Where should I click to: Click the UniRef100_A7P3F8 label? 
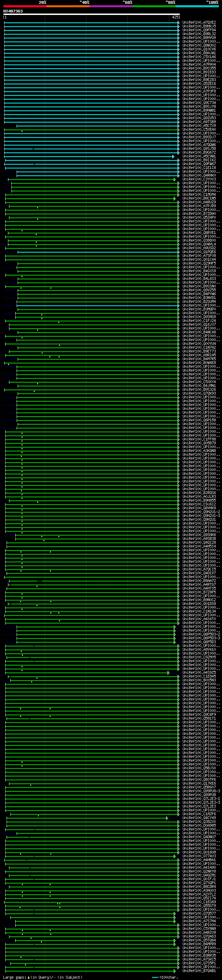[x=199, y=91]
